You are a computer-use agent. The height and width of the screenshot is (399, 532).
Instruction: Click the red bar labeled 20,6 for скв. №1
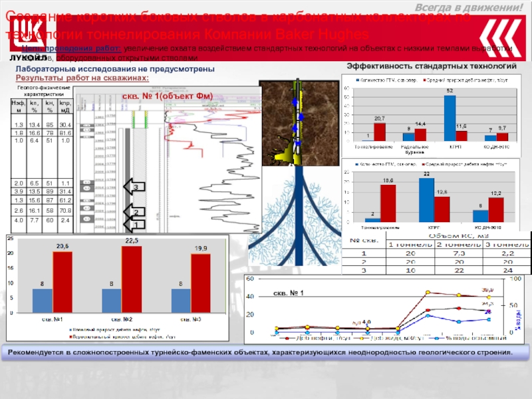[x=63, y=282]
